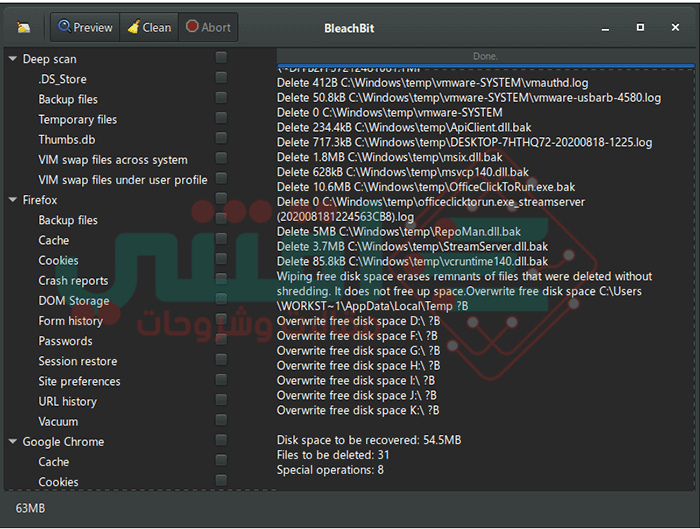This screenshot has width=700, height=529.
Task: Collapse the Firefox group
Action: [13, 200]
